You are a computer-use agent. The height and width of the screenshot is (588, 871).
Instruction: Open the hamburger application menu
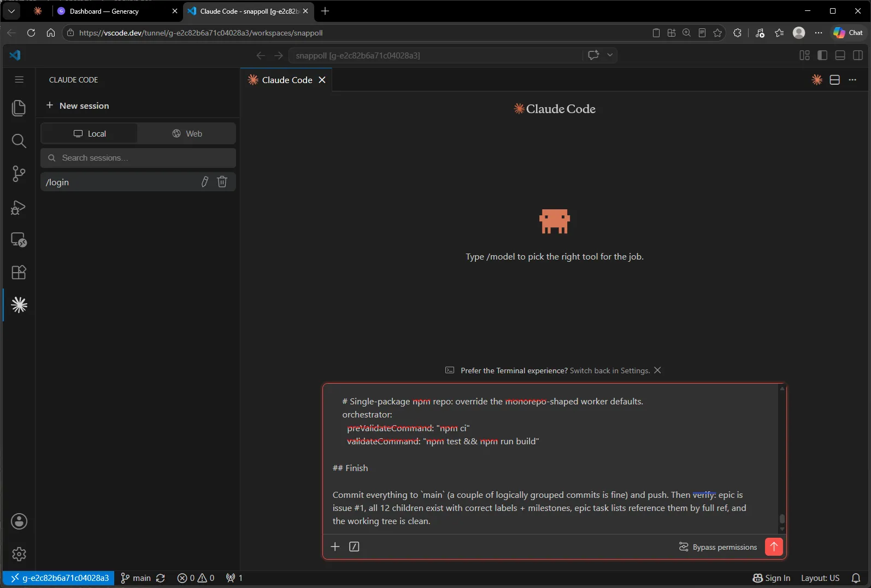[x=19, y=80]
